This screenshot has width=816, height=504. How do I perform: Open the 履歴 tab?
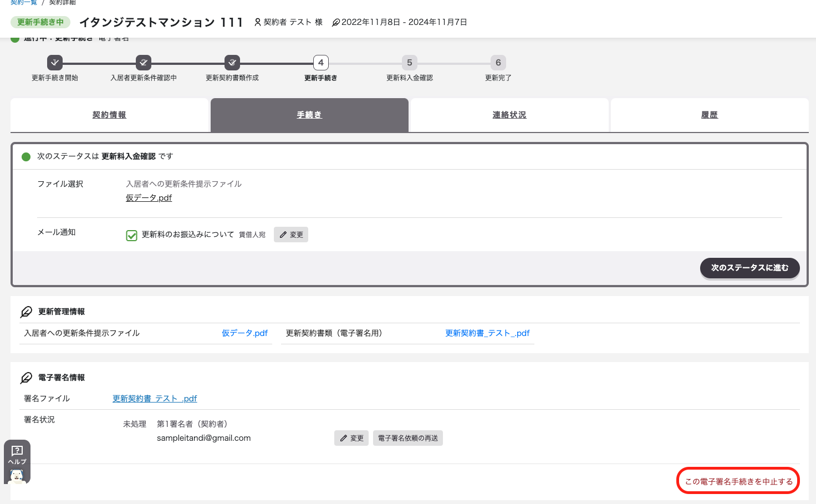(x=710, y=115)
